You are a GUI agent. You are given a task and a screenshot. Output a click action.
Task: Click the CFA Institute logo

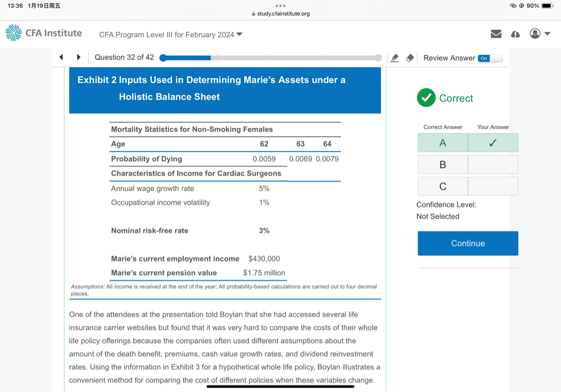point(43,33)
